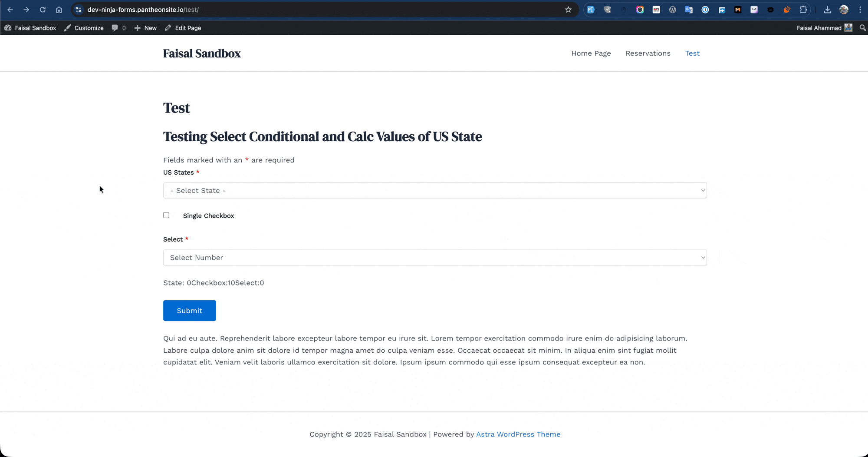
Task: Navigate to the Reservations menu item
Action: [x=648, y=53]
